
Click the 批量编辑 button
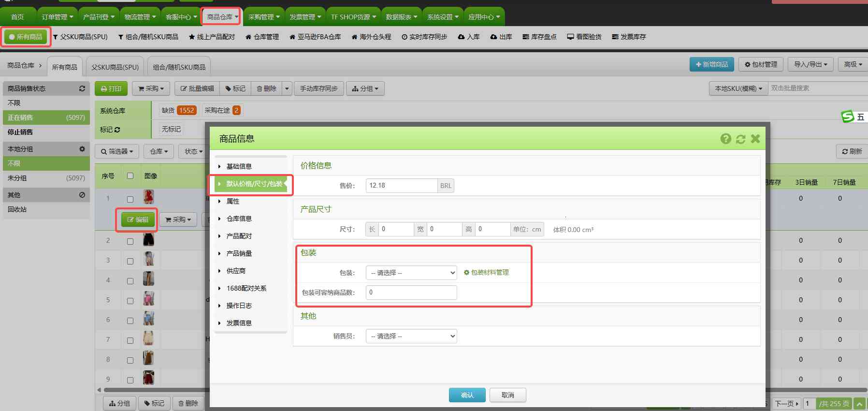pos(197,88)
